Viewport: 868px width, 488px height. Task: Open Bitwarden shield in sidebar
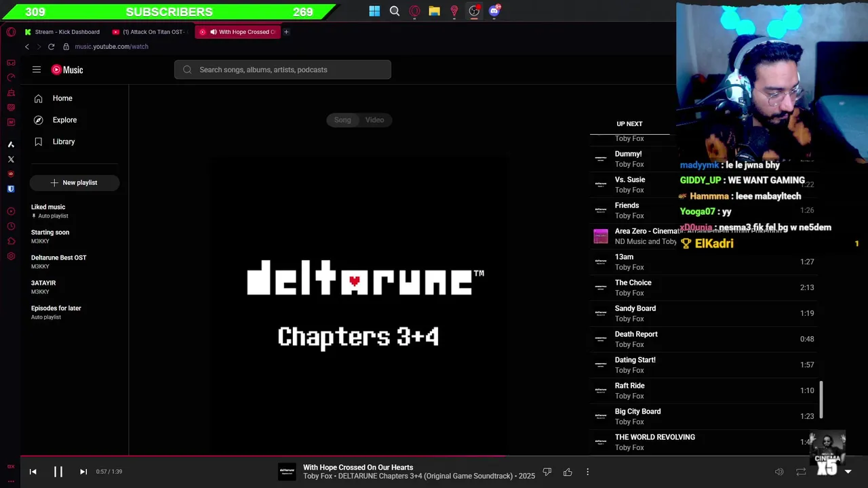pyautogui.click(x=11, y=188)
